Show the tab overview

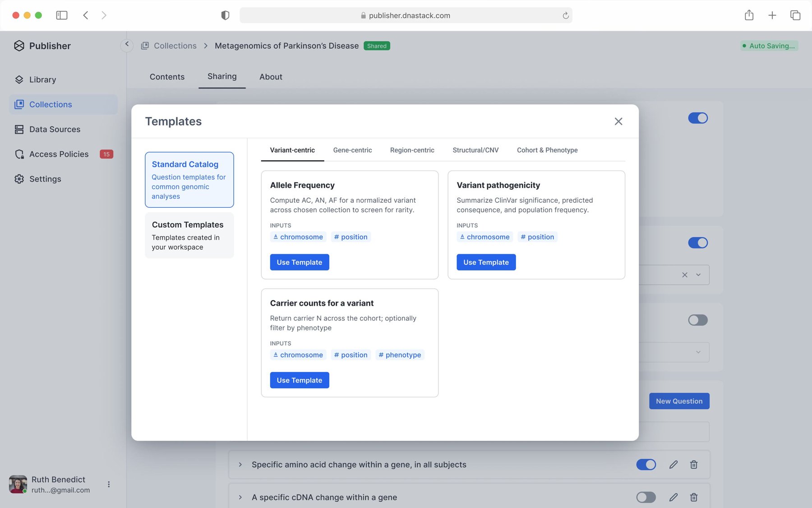[795, 15]
